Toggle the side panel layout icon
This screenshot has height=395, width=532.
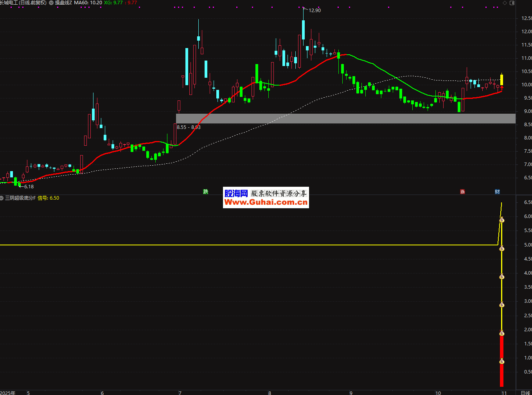pos(512,3)
